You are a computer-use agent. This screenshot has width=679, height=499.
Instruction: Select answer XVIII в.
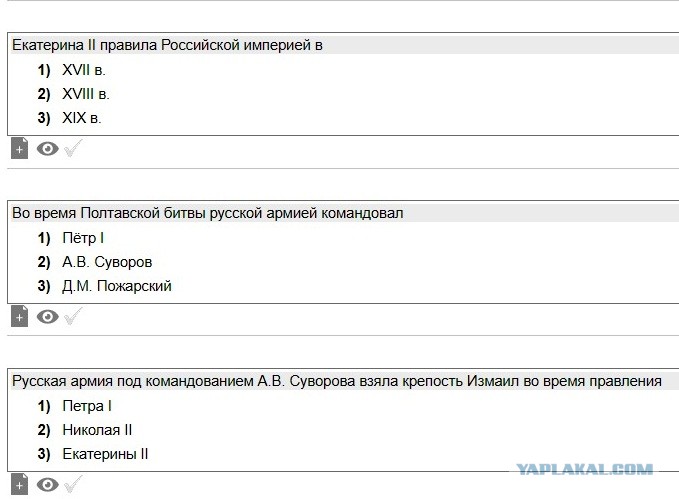[86, 94]
